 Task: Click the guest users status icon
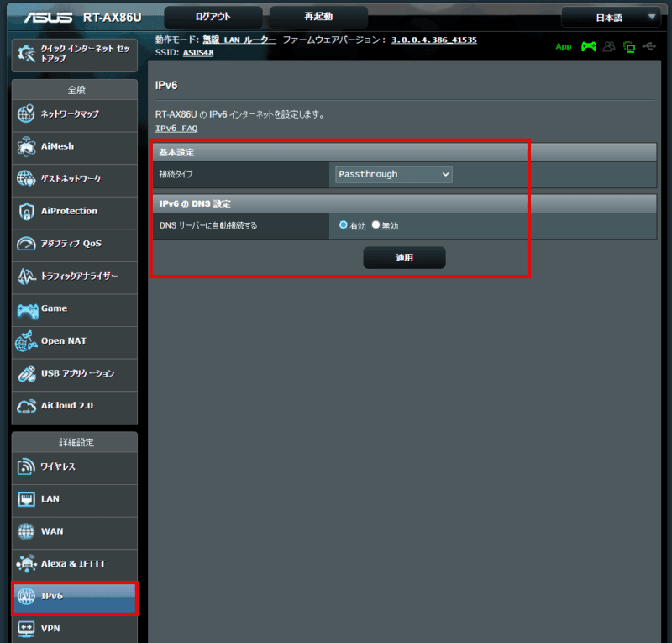click(x=609, y=47)
